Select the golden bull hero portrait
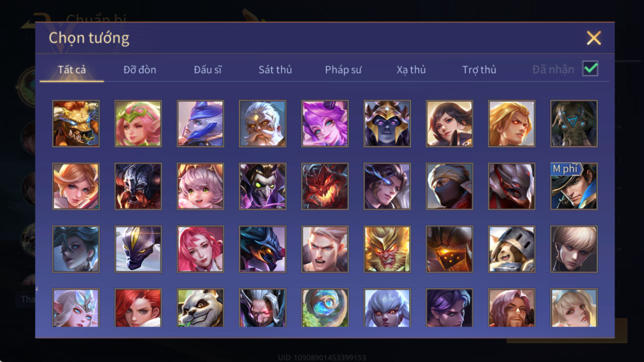The width and height of the screenshot is (644, 362). [76, 124]
